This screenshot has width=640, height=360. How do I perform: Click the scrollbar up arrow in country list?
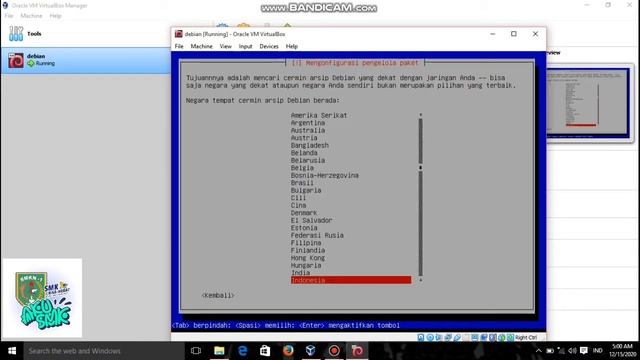420,115
